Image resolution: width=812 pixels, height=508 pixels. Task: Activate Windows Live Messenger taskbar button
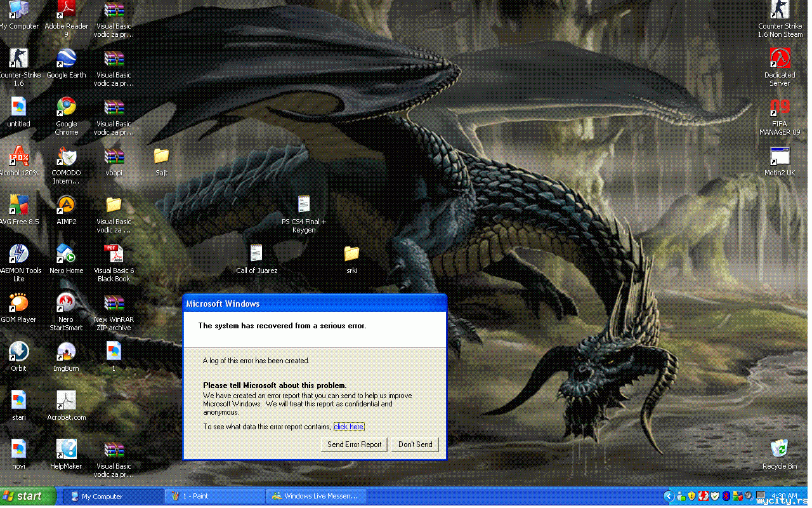tap(316, 497)
